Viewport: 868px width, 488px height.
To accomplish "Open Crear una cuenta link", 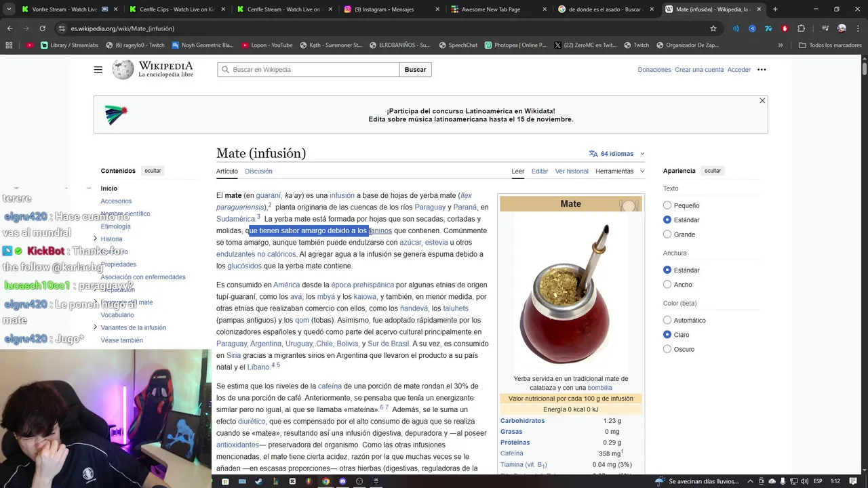I will (699, 70).
